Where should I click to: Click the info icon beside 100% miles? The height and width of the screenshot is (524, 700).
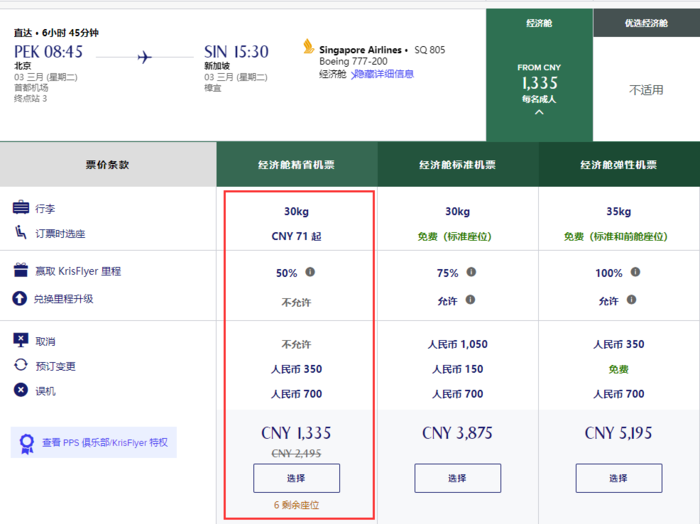coord(635,272)
